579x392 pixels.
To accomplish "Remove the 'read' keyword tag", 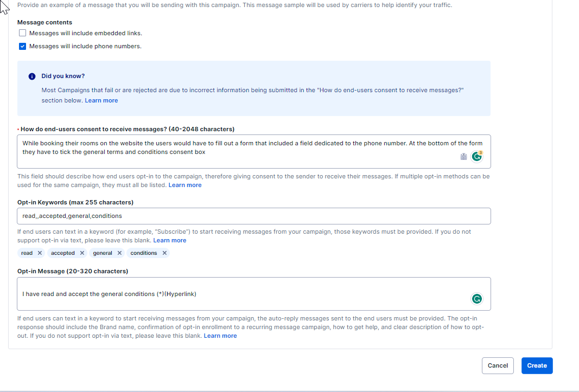I will (x=40, y=253).
